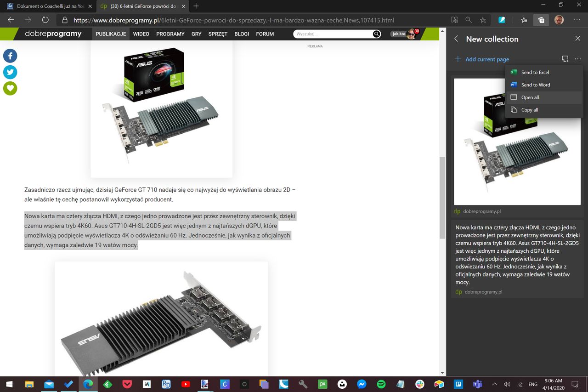Open the BLOGI section
The image size is (588, 392).
point(242,34)
